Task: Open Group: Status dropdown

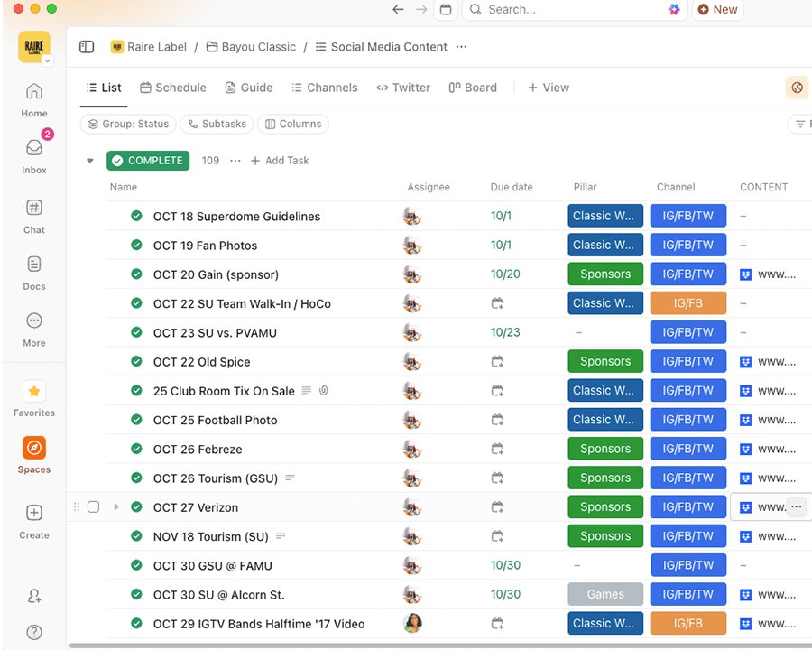Action: [x=128, y=124]
